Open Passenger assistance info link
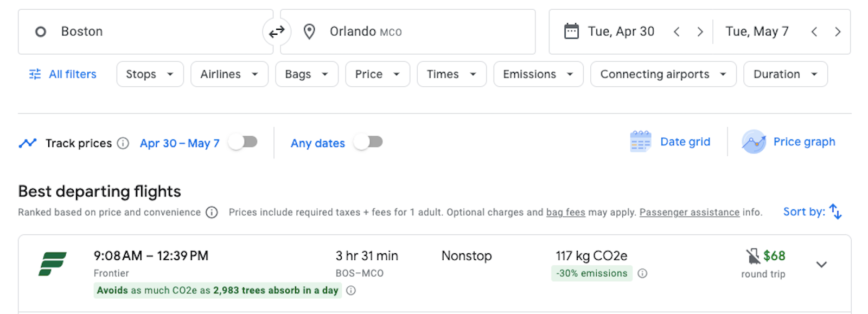The image size is (868, 314). tap(689, 213)
